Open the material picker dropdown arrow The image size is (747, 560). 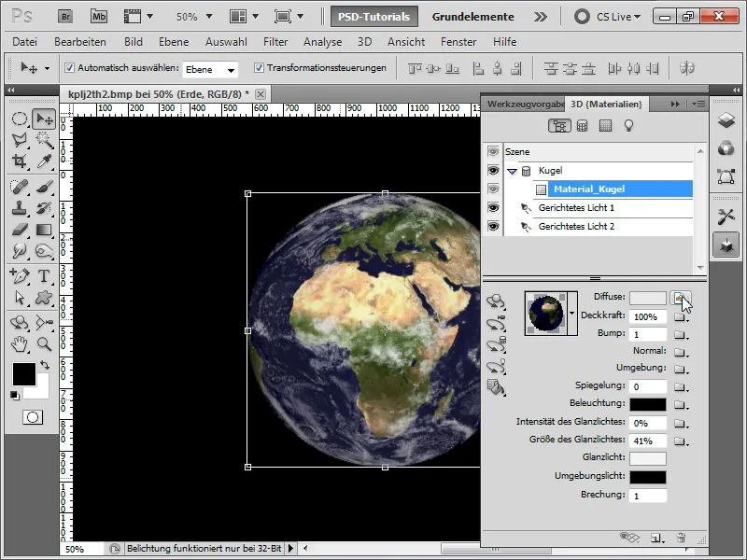571,314
